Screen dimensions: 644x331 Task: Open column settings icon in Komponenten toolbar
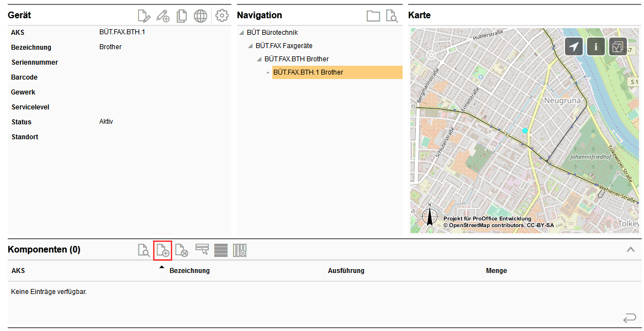coord(240,250)
